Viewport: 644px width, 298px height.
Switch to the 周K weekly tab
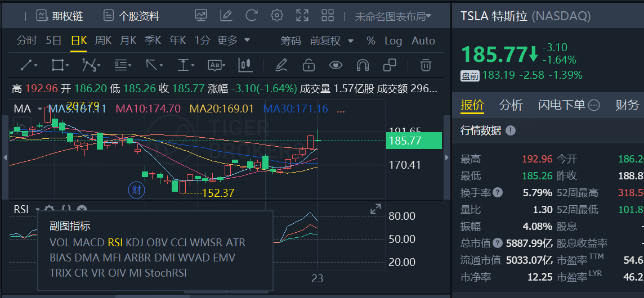pos(103,40)
